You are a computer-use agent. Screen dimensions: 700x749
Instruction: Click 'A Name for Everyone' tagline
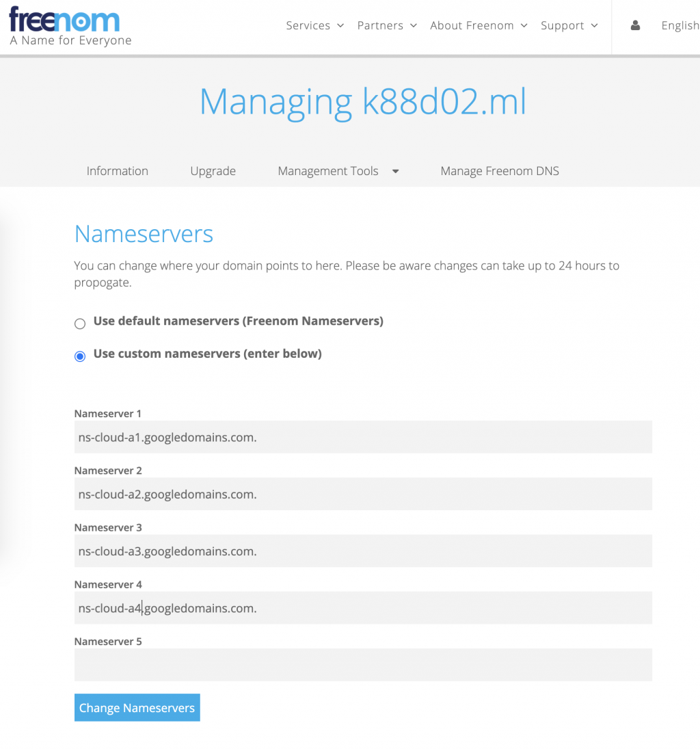70,40
